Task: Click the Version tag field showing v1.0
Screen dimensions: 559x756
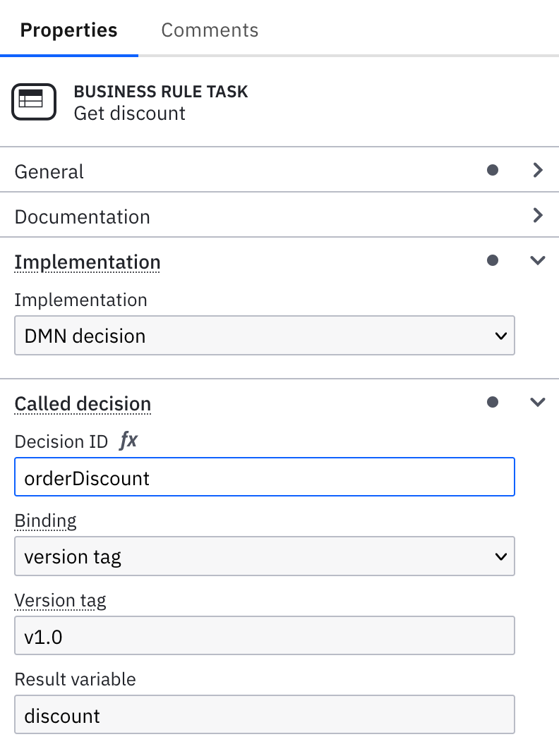Action: 265,635
